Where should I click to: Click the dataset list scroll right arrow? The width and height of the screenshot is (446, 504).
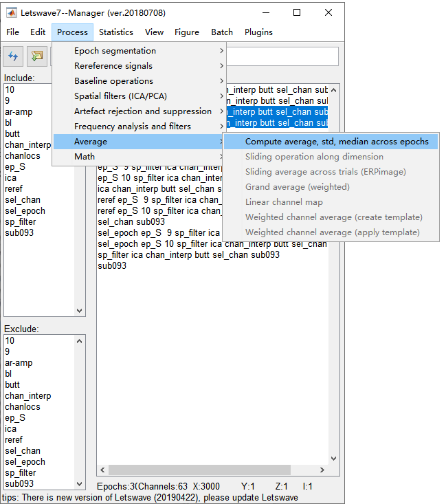point(322,470)
